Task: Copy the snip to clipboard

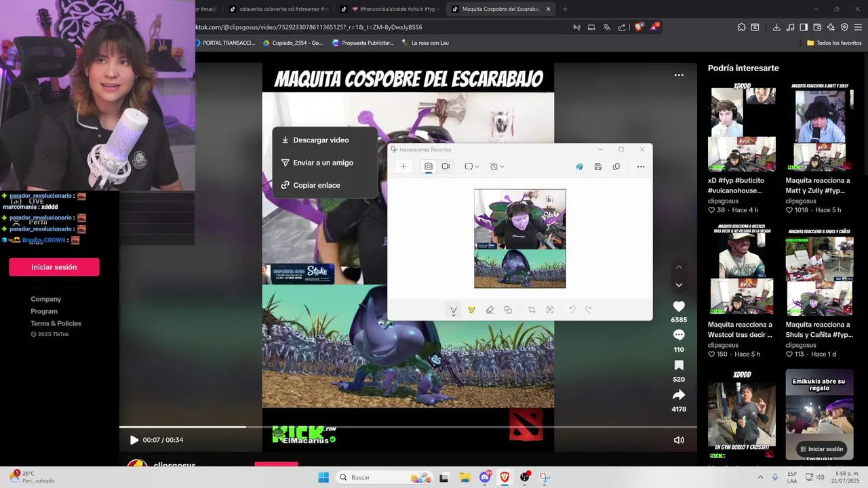Action: 616,167
